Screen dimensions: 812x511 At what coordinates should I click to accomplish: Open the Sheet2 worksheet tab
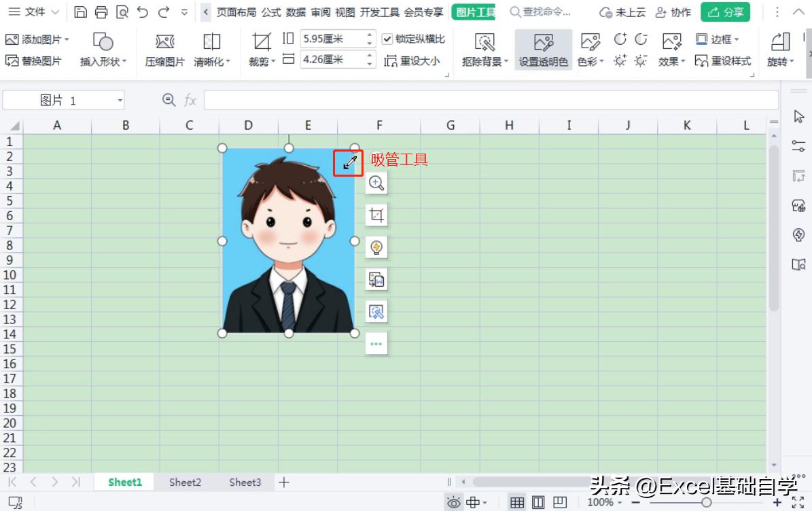[185, 482]
